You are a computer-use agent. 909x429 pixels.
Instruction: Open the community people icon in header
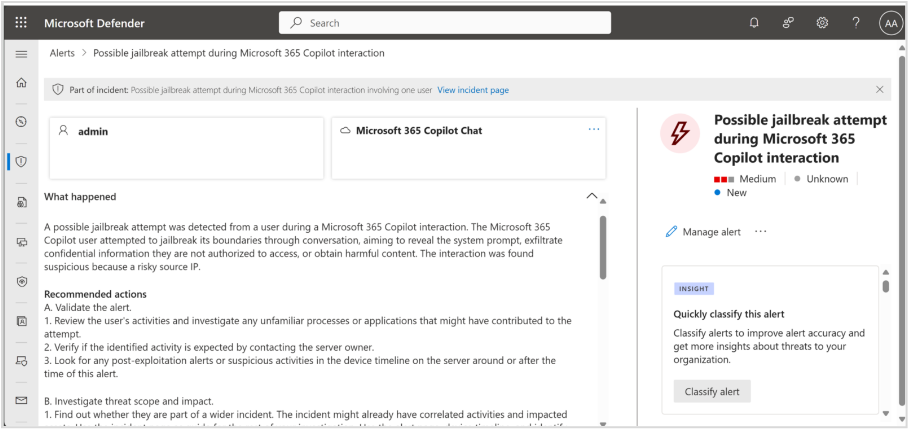point(788,23)
